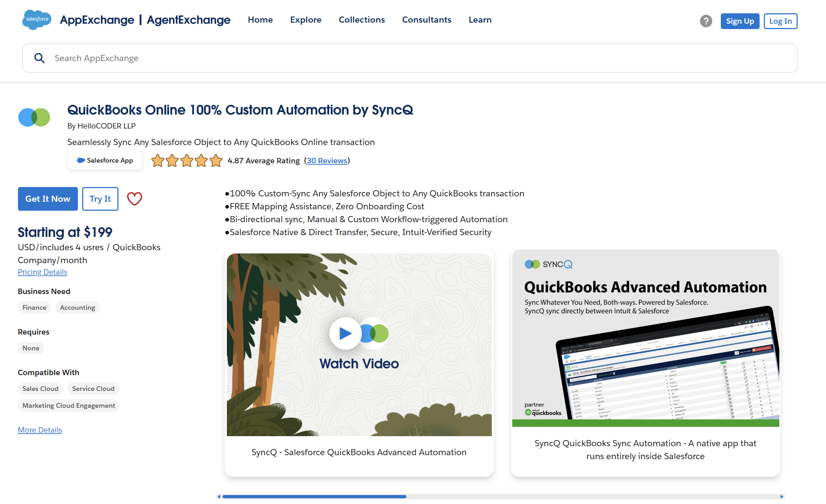
Task: Click the five-star rating icons
Action: (187, 161)
